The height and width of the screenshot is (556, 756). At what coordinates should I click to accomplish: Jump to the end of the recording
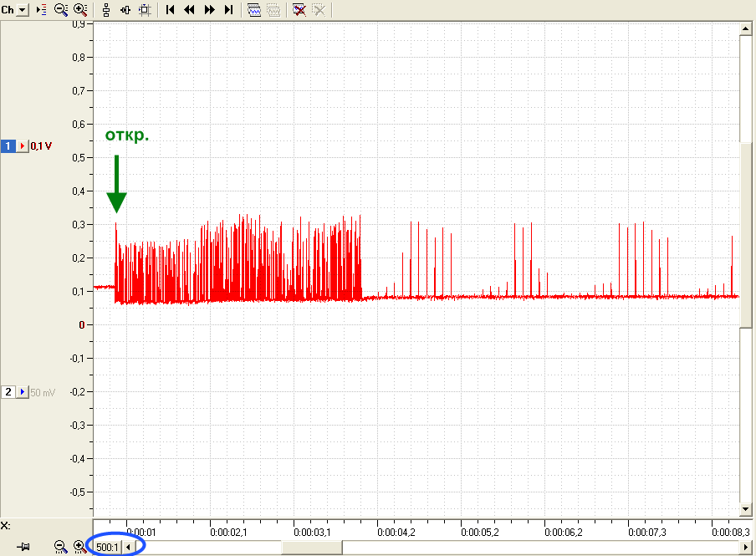pos(228,10)
